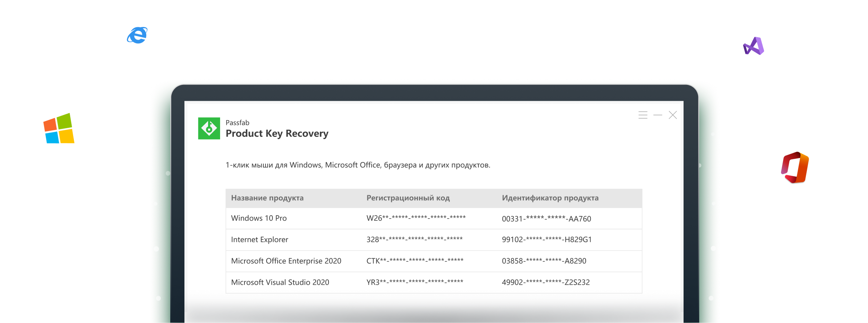Click the Регистрационный код column header
868x323 pixels.
point(408,198)
